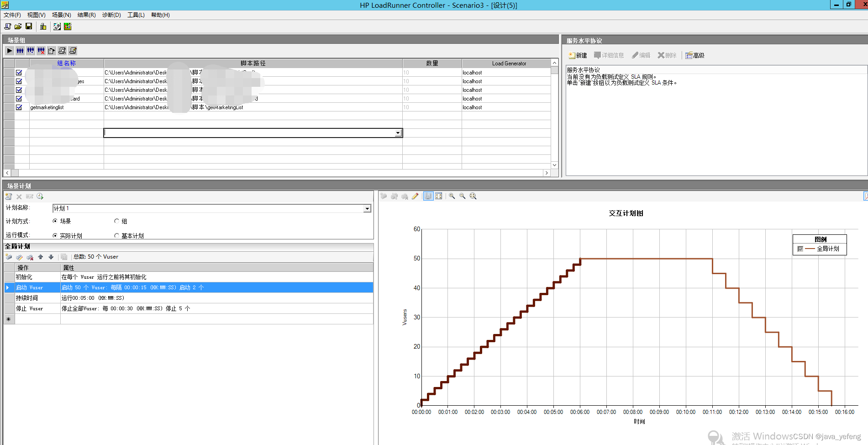Move the selected action down with the arrow icon

tap(51, 257)
